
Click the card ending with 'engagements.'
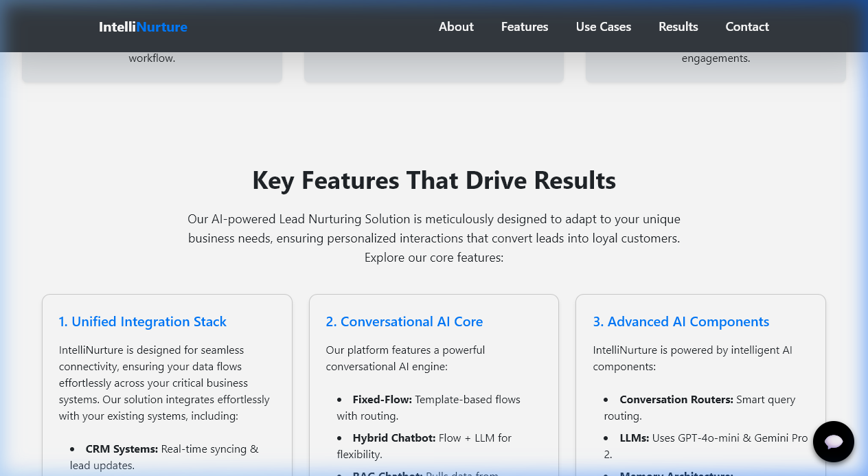point(716,67)
